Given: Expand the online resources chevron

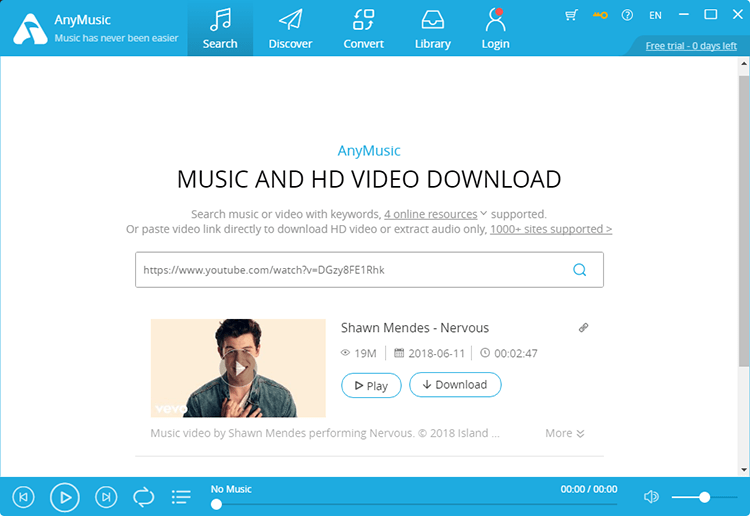Looking at the screenshot, I should coord(484,213).
